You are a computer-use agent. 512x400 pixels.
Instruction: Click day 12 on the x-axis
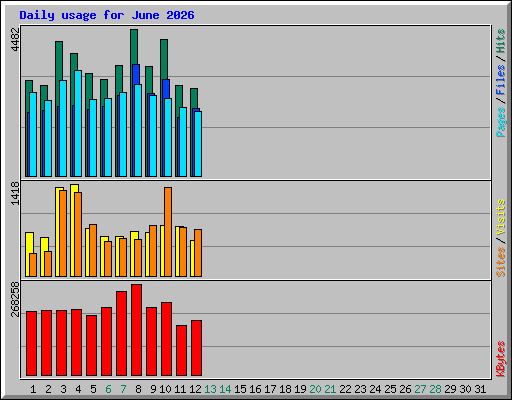[195, 389]
